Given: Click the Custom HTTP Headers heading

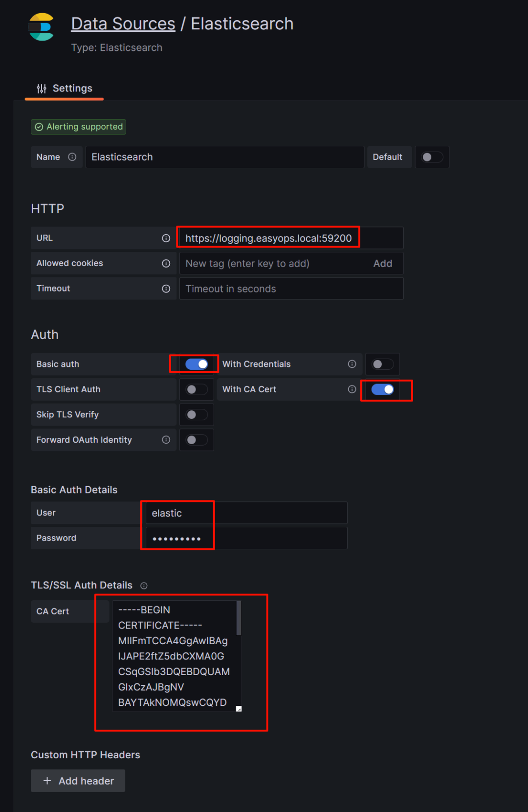Looking at the screenshot, I should coord(86,755).
